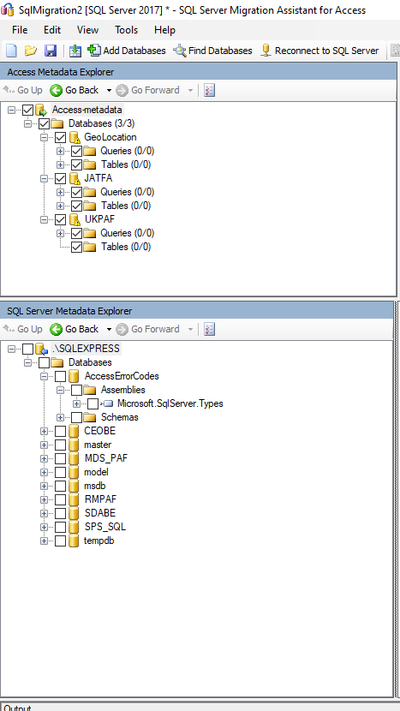Expand the master database node

44,445
